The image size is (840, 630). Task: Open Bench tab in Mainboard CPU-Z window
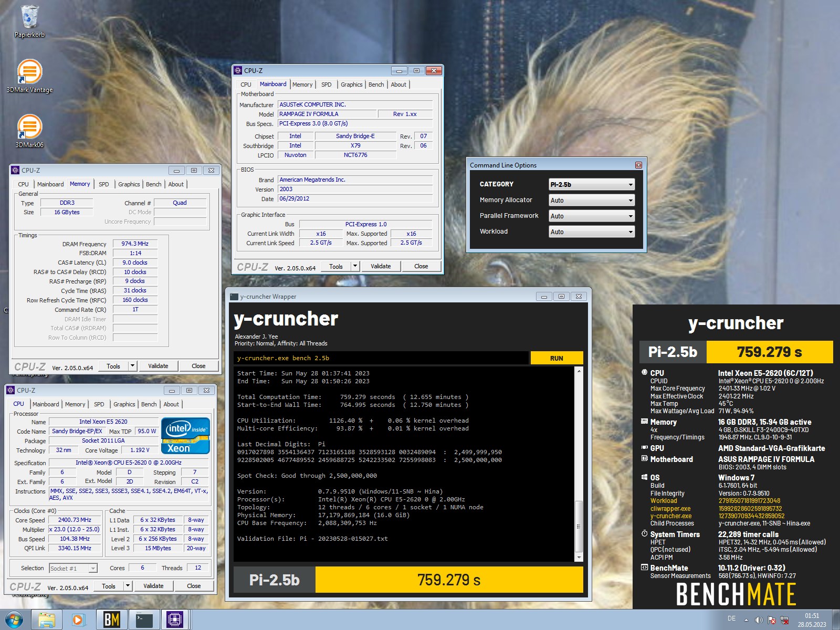click(376, 85)
